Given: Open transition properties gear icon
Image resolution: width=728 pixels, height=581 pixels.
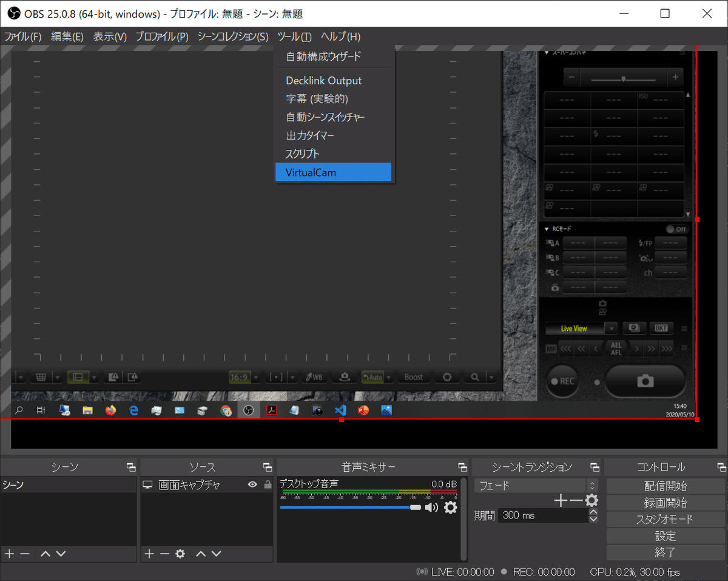Looking at the screenshot, I should click(x=591, y=500).
